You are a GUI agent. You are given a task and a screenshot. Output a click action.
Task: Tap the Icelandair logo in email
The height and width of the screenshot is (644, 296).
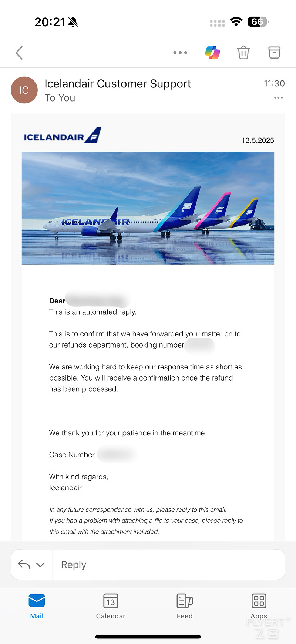click(63, 136)
